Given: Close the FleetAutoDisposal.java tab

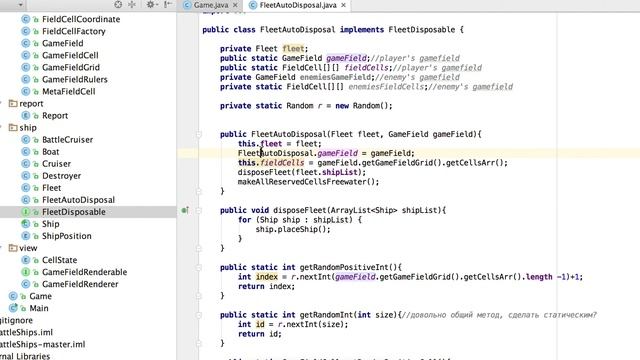Looking at the screenshot, I should (x=344, y=5).
